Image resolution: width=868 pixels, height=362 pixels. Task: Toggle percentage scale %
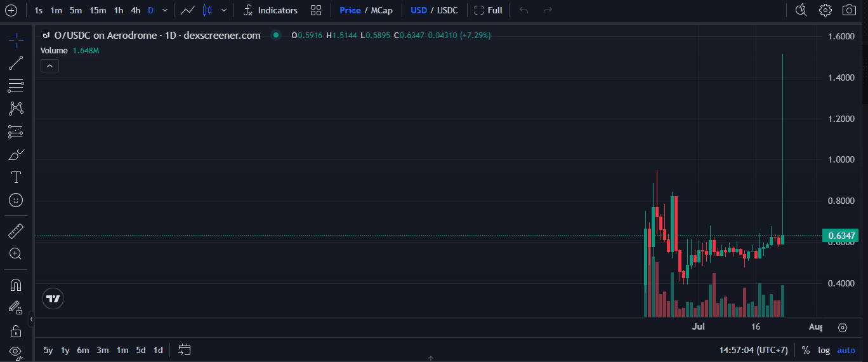coord(806,350)
